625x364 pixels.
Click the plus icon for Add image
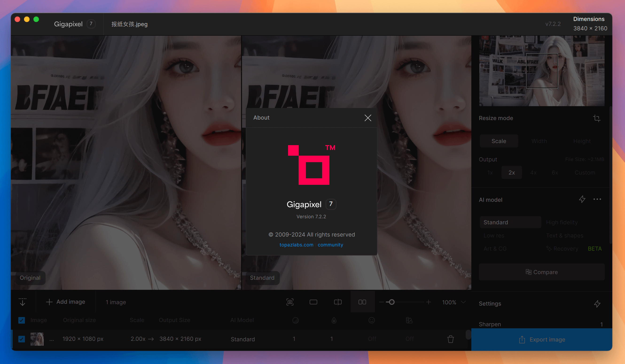(x=49, y=302)
